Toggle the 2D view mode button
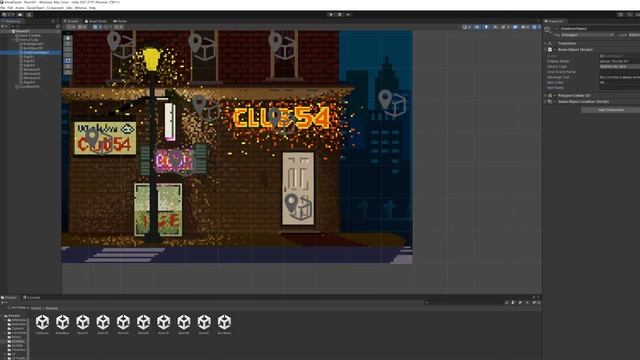Image resolution: width=640 pixels, height=360 pixels. pyautogui.click(x=477, y=27)
